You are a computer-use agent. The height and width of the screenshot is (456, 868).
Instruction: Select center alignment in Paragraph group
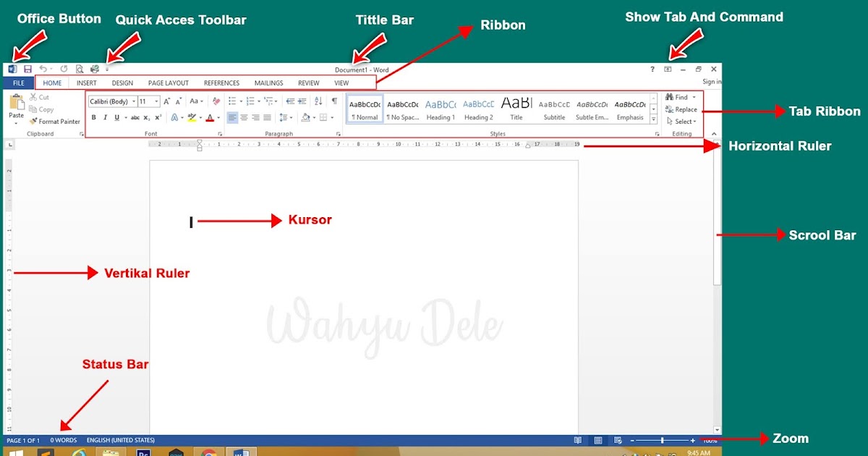[242, 117]
